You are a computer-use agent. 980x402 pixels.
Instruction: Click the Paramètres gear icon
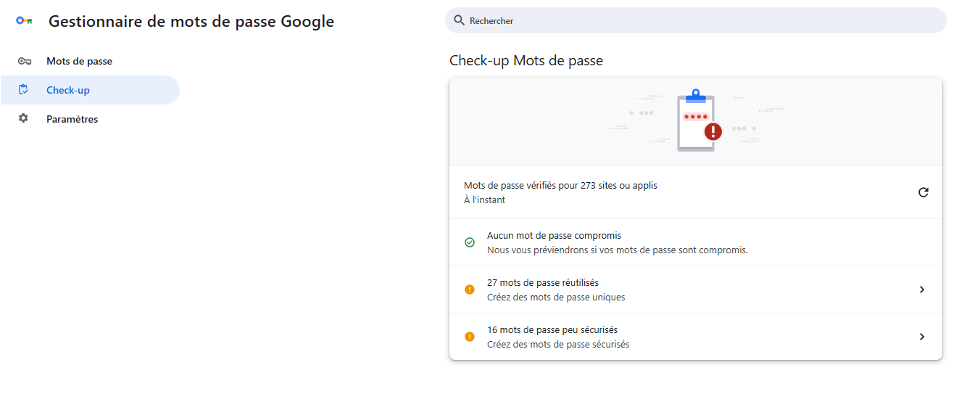click(24, 118)
